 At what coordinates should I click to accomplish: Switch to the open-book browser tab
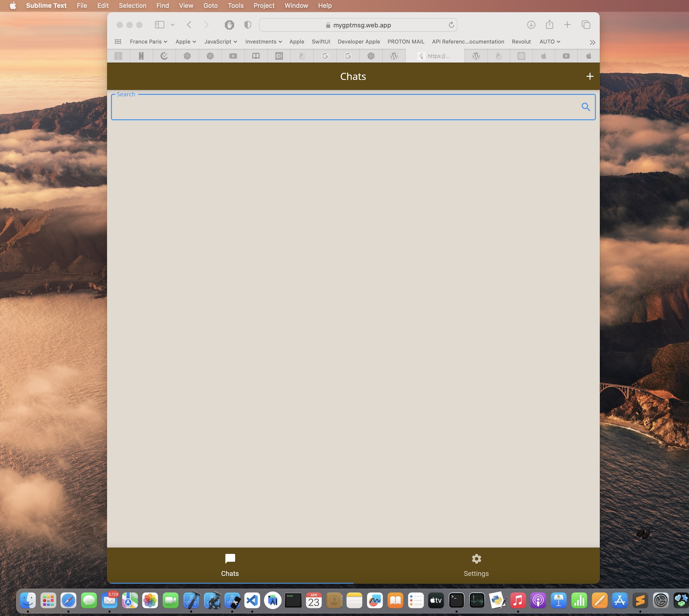click(256, 56)
